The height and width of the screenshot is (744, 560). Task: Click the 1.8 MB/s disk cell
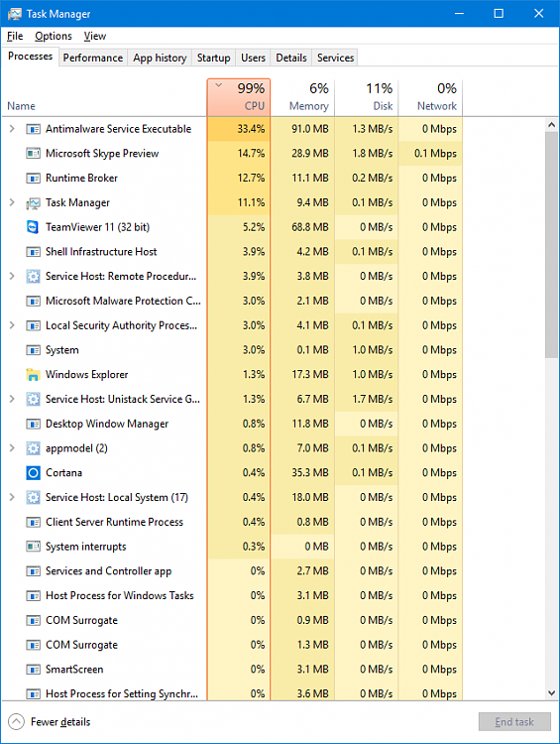pyautogui.click(x=367, y=153)
